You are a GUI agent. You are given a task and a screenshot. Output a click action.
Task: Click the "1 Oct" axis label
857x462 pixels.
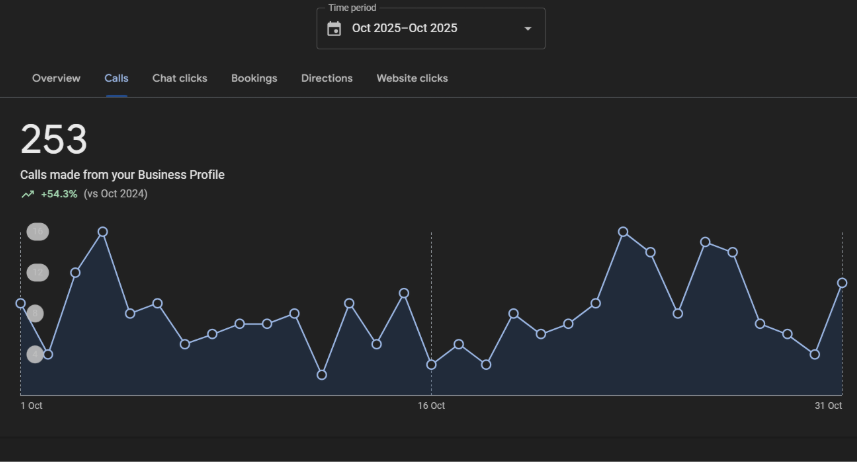tap(32, 406)
